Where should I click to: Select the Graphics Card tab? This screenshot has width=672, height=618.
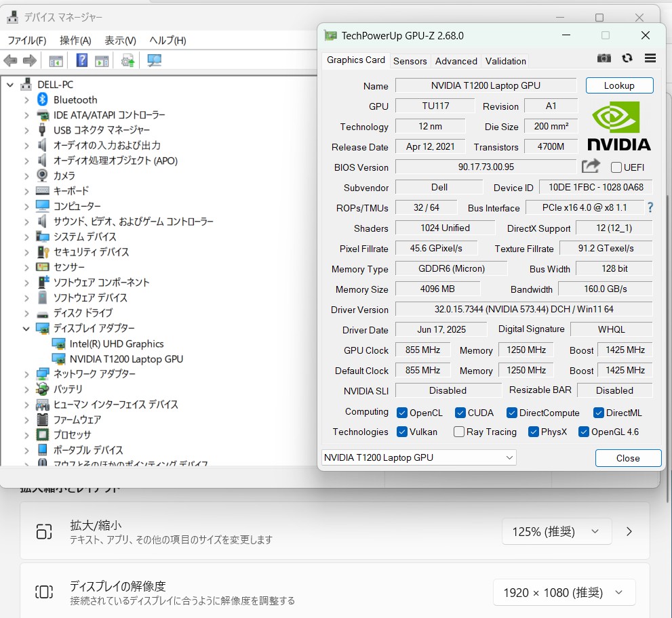[x=356, y=60]
